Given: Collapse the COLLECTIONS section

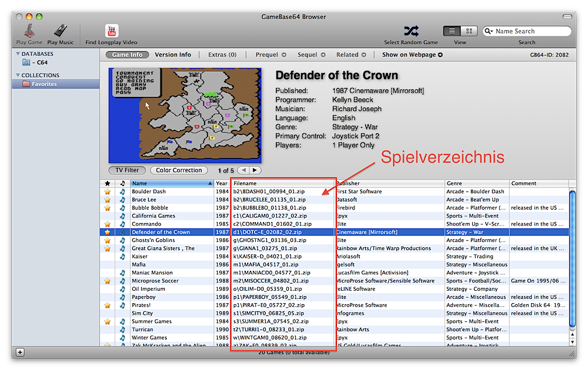Looking at the screenshot, I should (x=18, y=75).
